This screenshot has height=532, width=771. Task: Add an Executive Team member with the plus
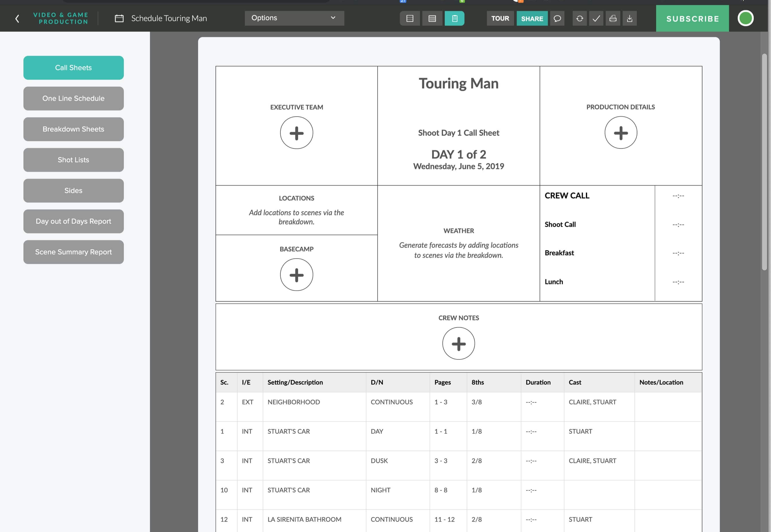point(296,132)
